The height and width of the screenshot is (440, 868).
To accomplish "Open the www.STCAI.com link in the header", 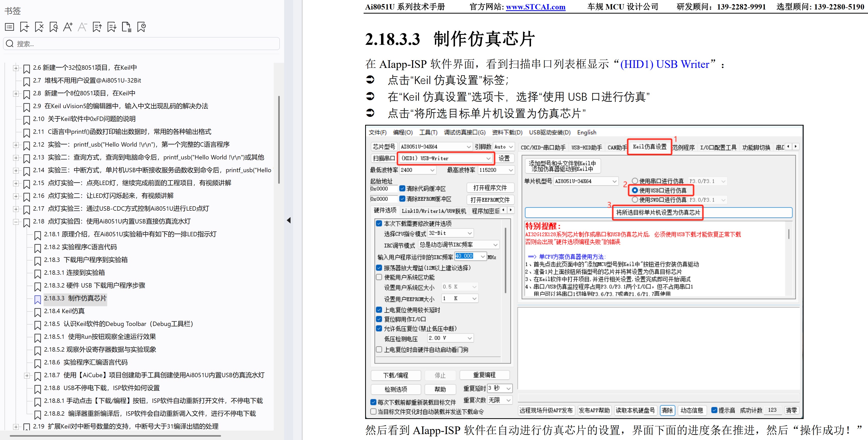I will pyautogui.click(x=535, y=7).
